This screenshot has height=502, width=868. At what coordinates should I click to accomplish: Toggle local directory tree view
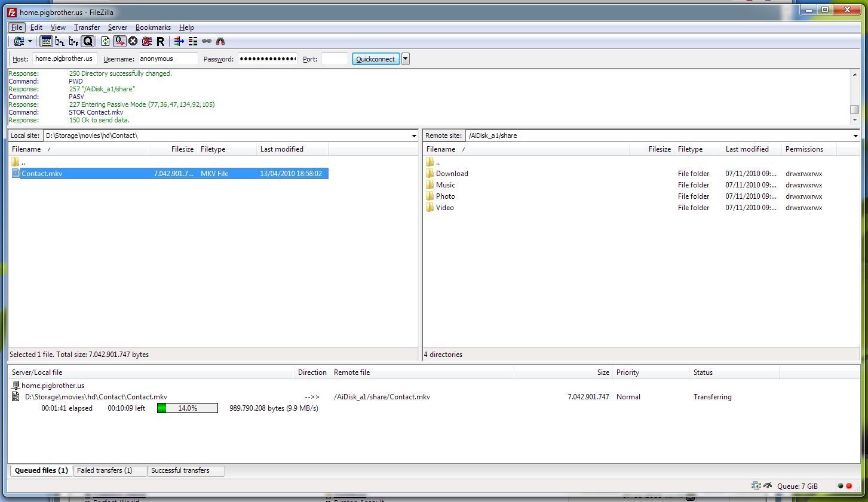(x=60, y=41)
